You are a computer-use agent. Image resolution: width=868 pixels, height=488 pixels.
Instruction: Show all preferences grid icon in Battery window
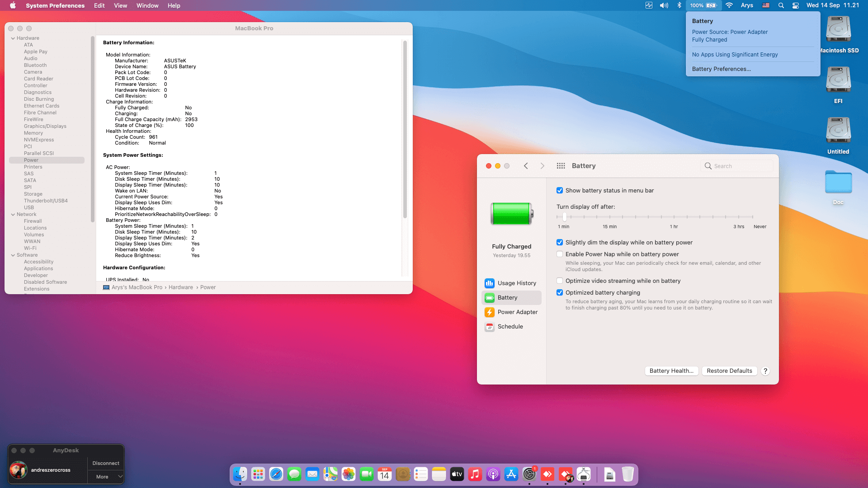pyautogui.click(x=561, y=166)
